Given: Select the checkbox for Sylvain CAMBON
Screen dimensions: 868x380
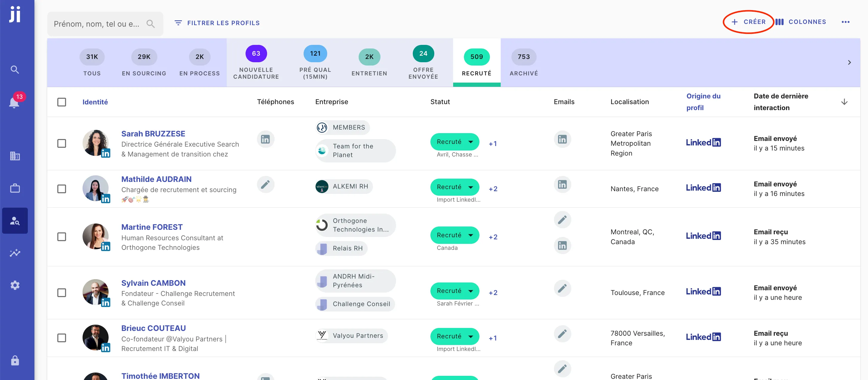Looking at the screenshot, I should point(61,292).
